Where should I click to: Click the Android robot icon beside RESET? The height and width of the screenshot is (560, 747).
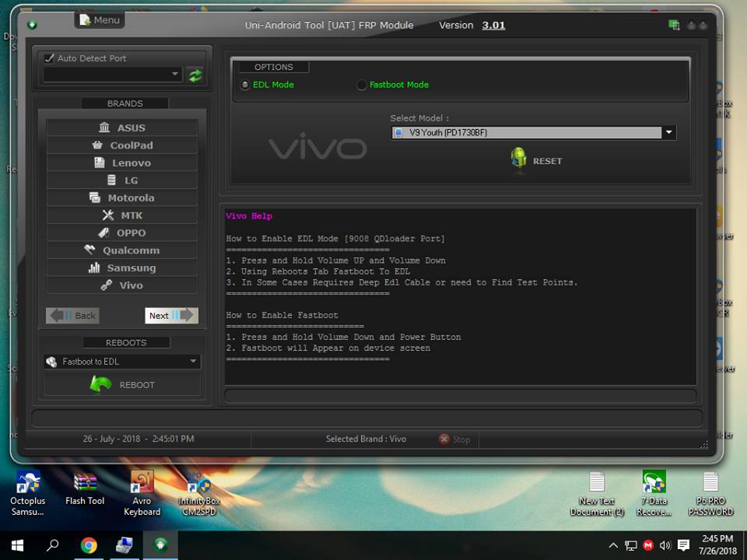[x=518, y=158]
